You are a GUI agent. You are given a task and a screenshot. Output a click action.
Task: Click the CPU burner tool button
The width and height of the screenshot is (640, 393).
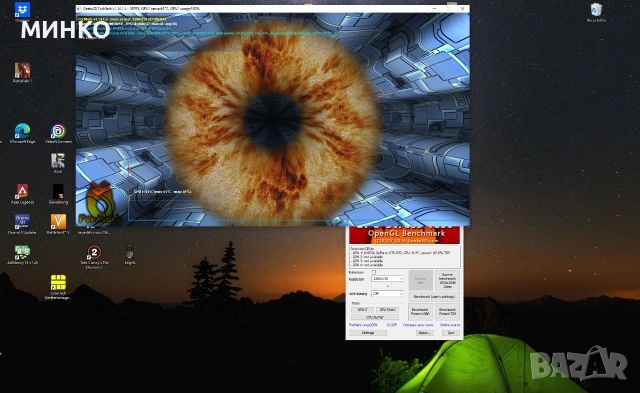[375, 317]
